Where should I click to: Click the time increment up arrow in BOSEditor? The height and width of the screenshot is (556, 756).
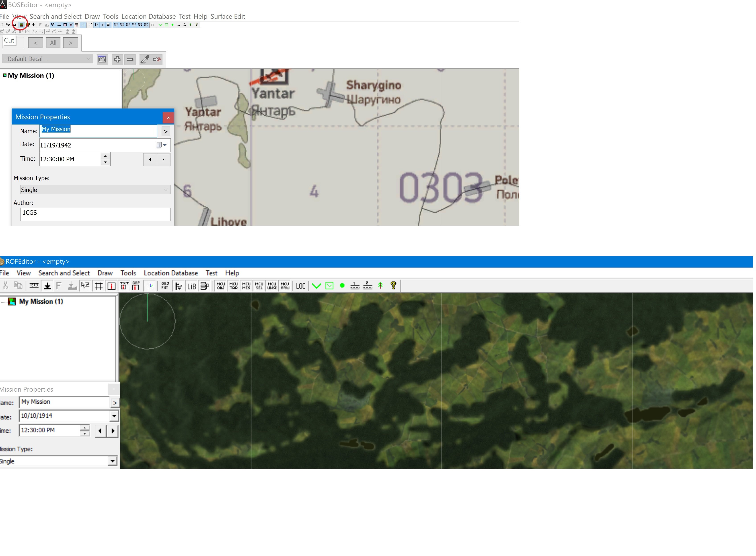point(105,156)
